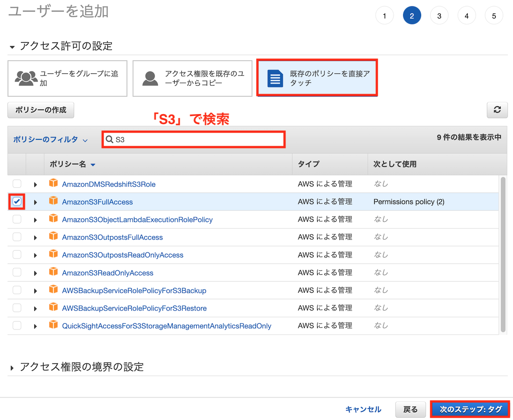The height and width of the screenshot is (420, 513).
Task: Click the policy icon beside AmazonS3ReadOnlyAccess
Action: tap(53, 272)
